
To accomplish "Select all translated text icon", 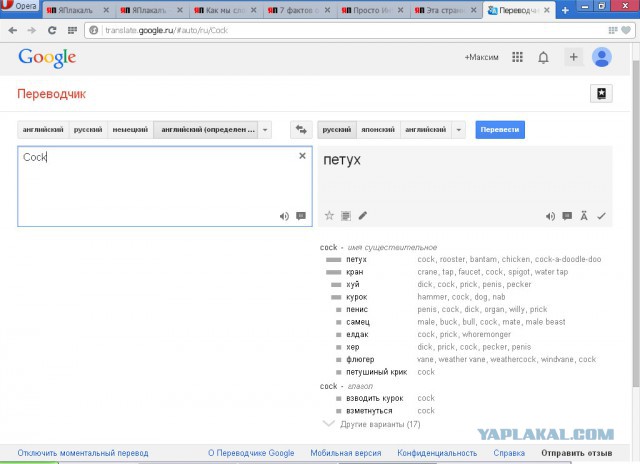I will click(346, 216).
